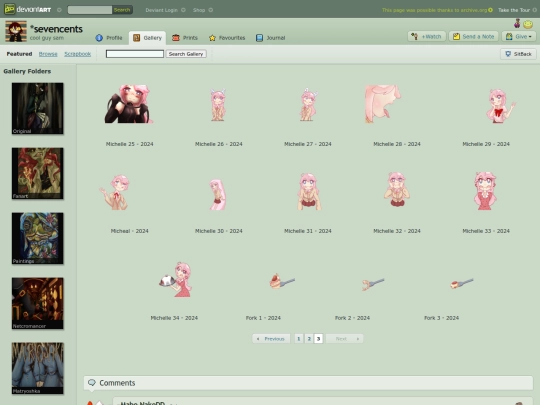Viewport: 540px width, 405px height.
Task: Click the sevencents username heading
Action: coord(56,29)
